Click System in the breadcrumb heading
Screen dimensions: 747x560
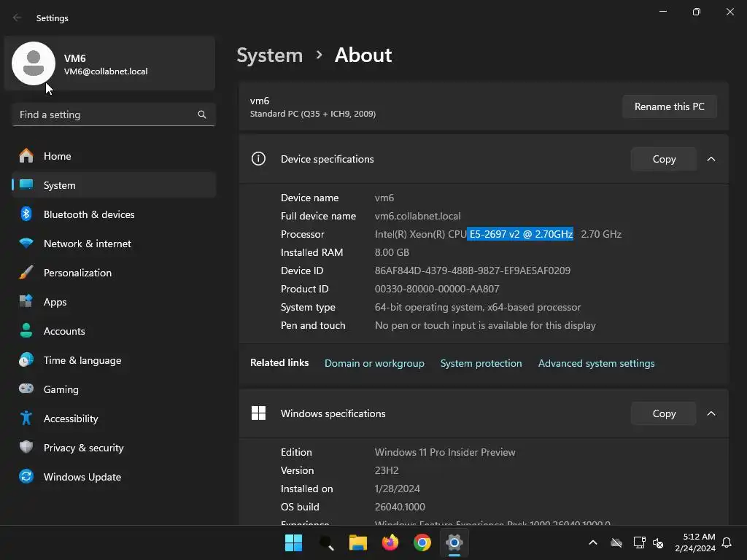[x=270, y=55]
